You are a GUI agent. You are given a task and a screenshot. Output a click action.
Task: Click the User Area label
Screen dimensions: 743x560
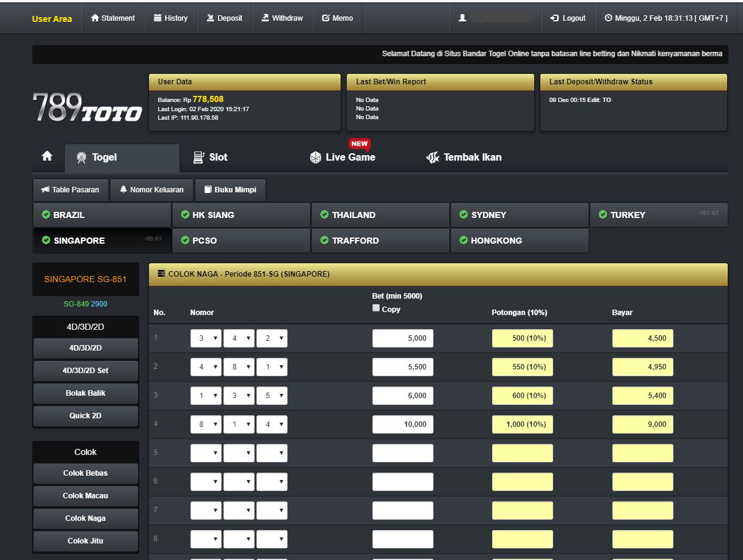pyautogui.click(x=52, y=19)
